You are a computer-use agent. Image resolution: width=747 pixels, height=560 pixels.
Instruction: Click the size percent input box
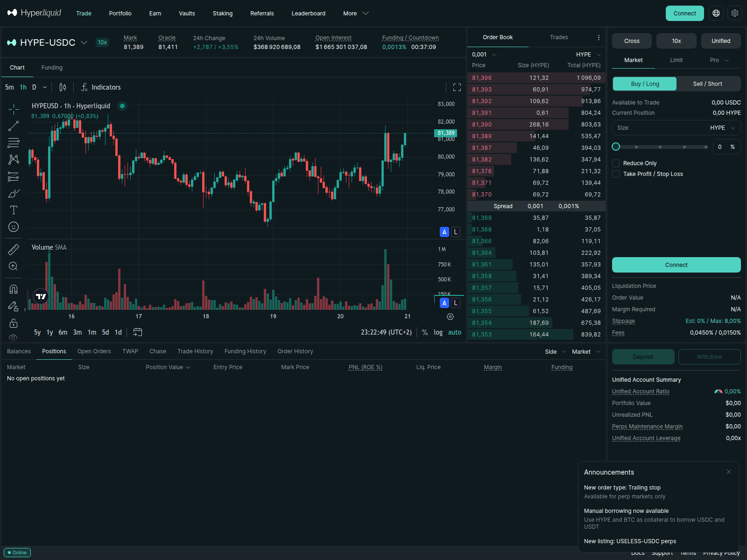point(727,147)
